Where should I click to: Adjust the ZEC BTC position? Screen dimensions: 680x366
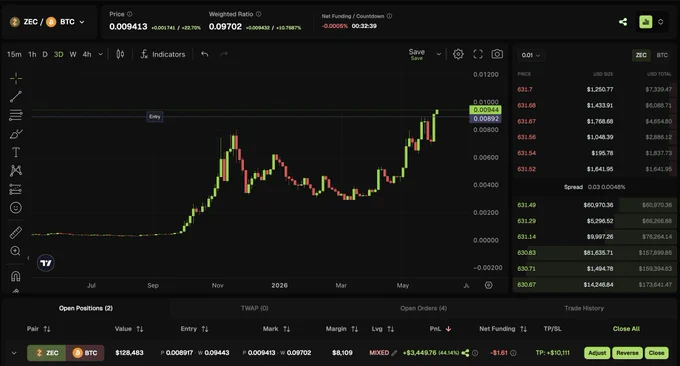point(597,353)
